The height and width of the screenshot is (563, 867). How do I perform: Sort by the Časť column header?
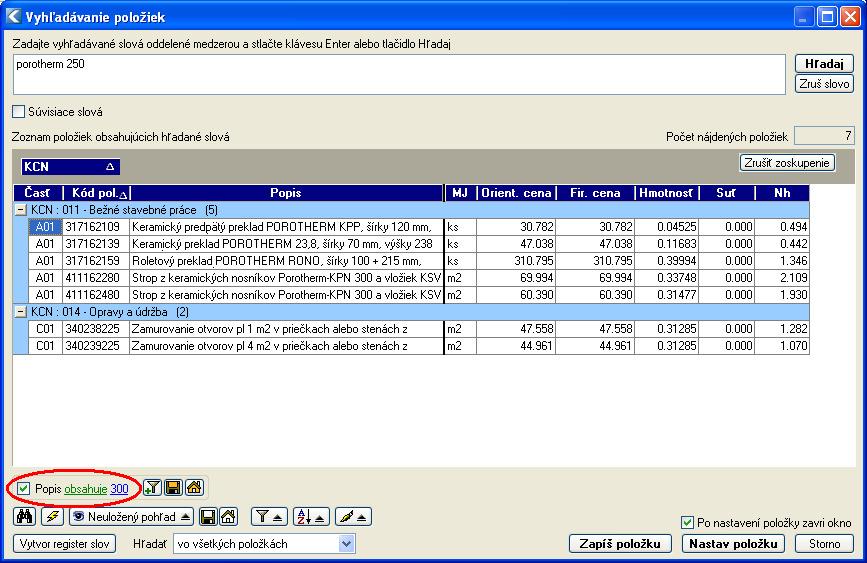(38, 193)
